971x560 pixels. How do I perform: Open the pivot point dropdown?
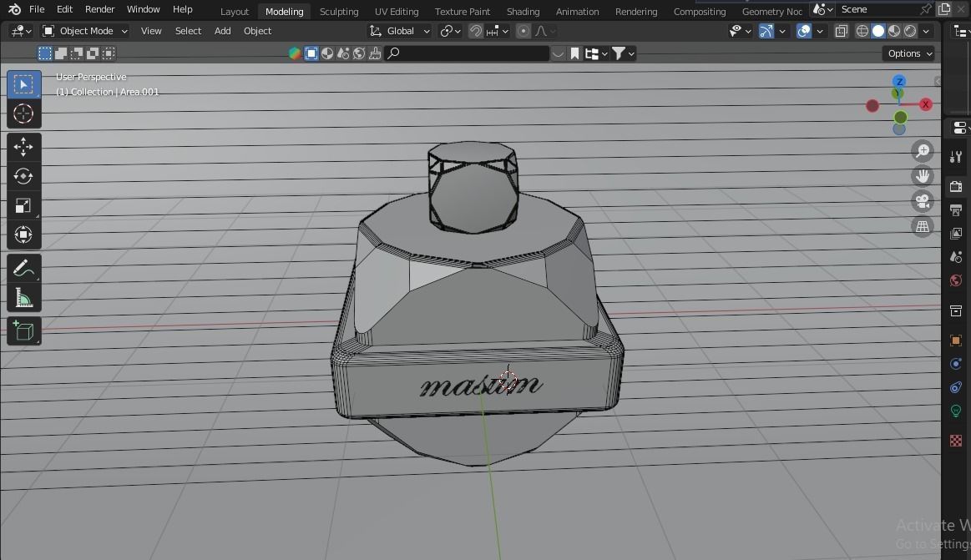[x=450, y=31]
